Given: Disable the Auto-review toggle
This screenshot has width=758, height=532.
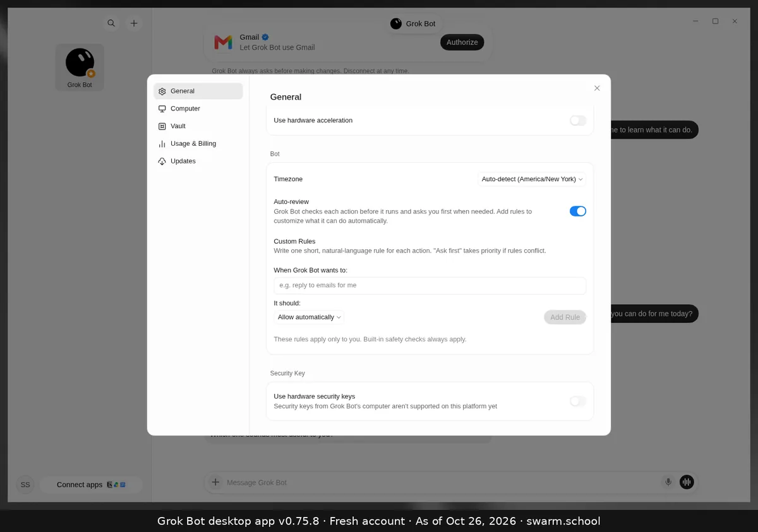Looking at the screenshot, I should click(x=578, y=211).
